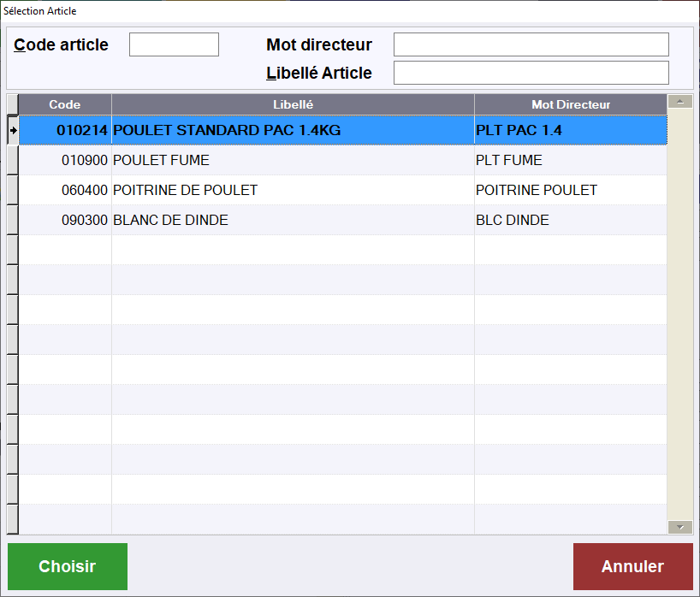Viewport: 700px width, 597px height.
Task: Select the POITRINE DE POULET row
Action: pyautogui.click(x=293, y=190)
